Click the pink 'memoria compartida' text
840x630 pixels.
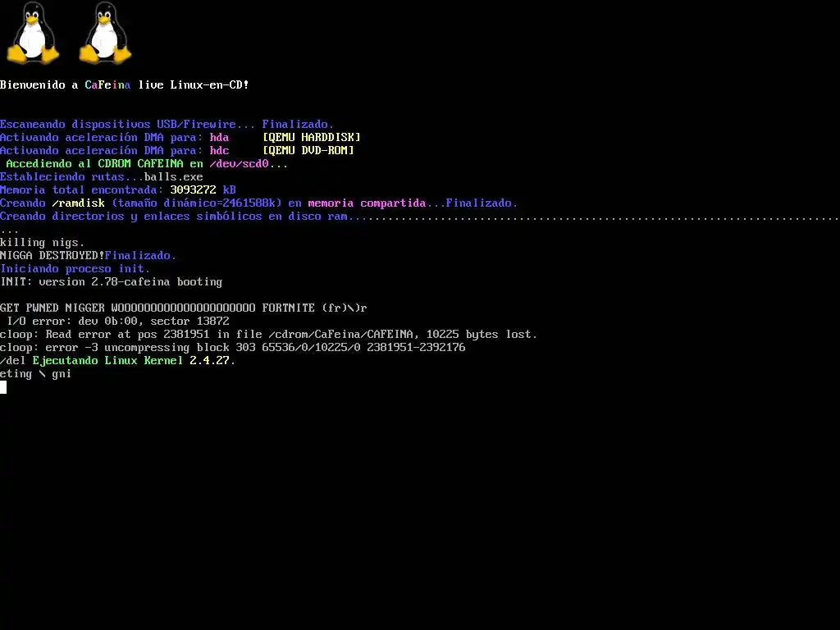click(367, 203)
